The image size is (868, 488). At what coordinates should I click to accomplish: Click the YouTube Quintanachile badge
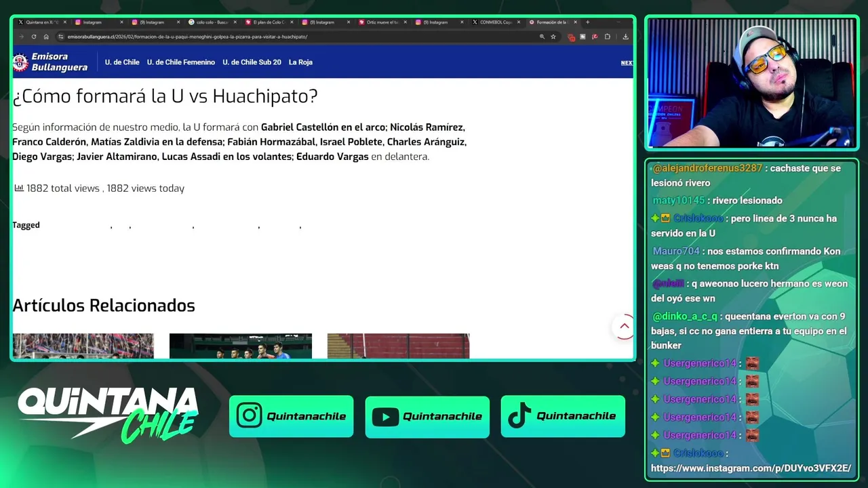(427, 416)
